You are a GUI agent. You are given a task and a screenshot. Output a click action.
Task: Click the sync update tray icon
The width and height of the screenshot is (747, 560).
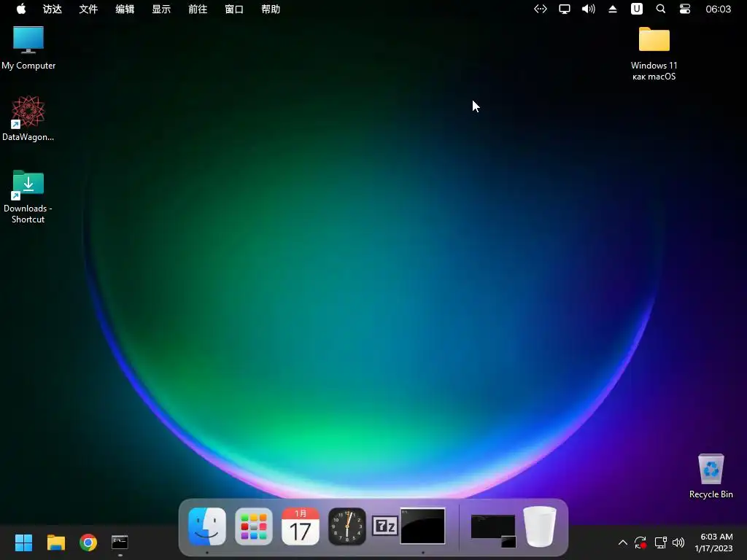[x=640, y=542]
